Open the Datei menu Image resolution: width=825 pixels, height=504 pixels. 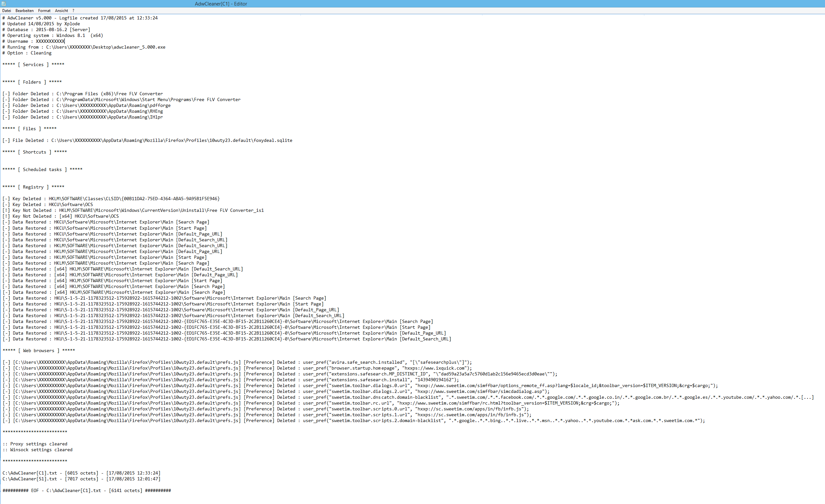coord(6,11)
